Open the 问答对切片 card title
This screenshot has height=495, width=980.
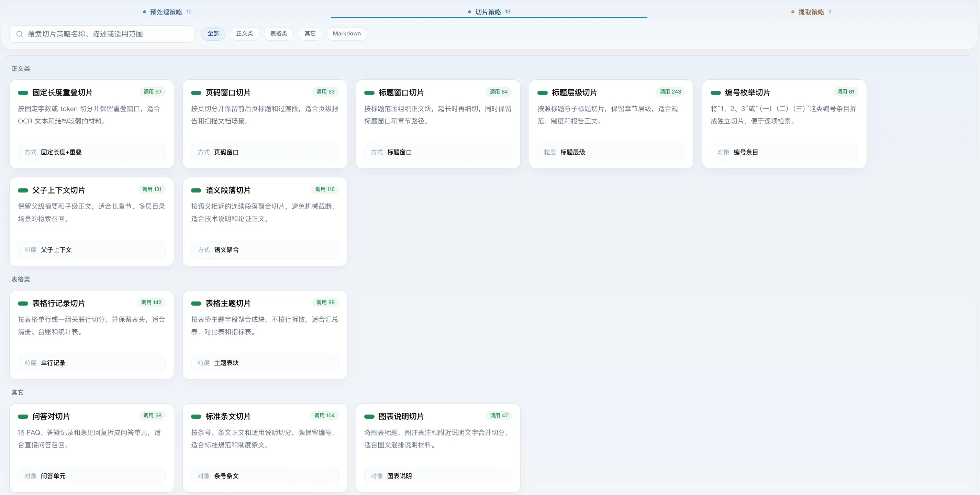coord(51,416)
